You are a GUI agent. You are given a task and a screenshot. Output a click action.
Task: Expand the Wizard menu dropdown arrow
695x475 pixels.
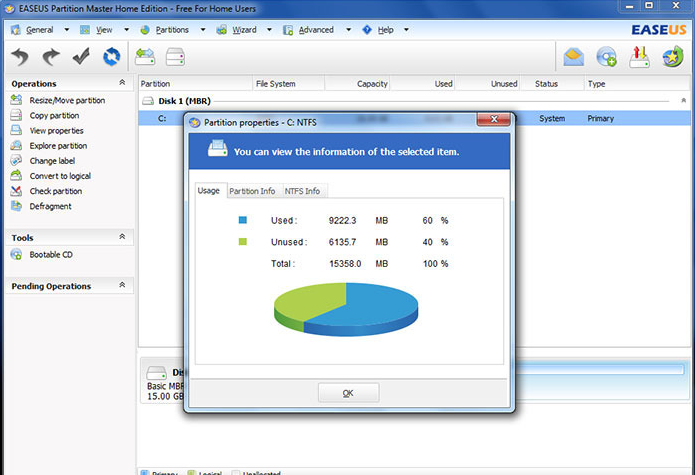[269, 30]
